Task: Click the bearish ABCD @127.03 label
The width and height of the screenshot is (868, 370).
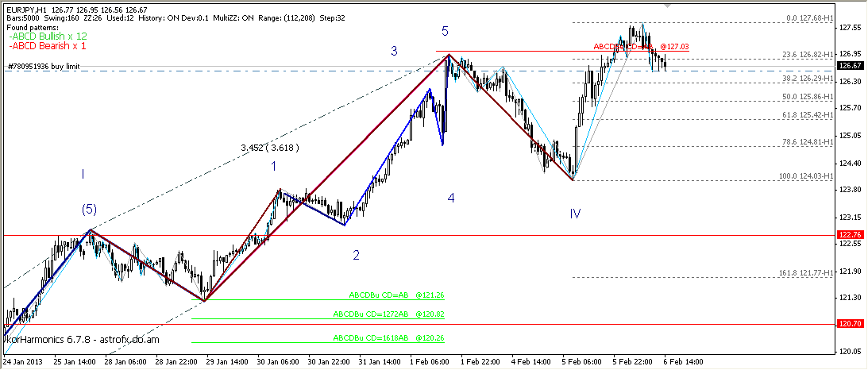Action: [x=640, y=47]
